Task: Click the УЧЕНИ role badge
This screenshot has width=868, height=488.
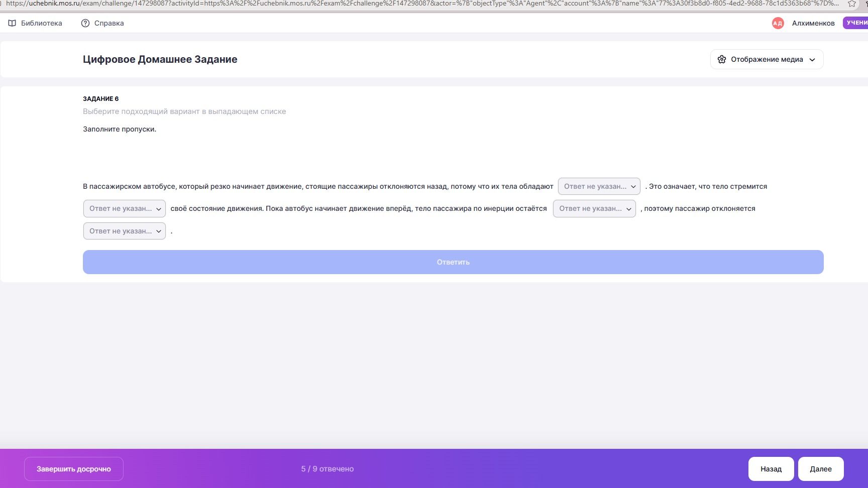Action: 855,23
